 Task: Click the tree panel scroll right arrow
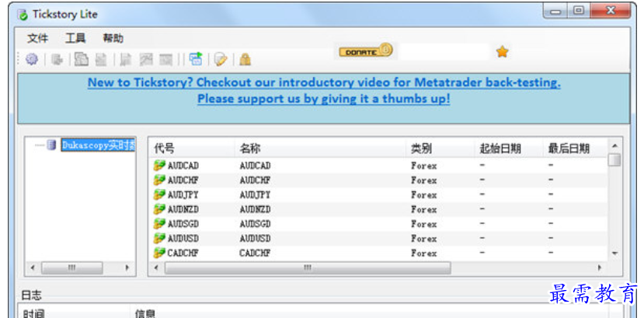pos(127,268)
